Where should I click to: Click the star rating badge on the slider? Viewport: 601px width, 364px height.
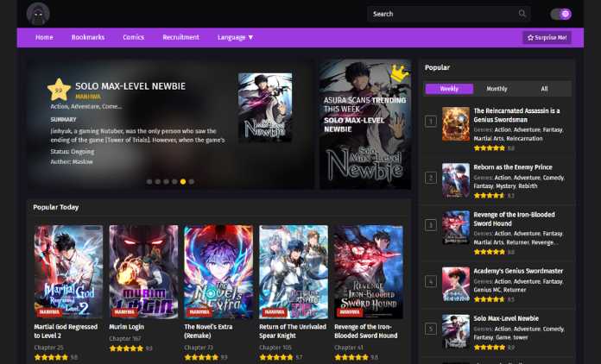[x=59, y=90]
